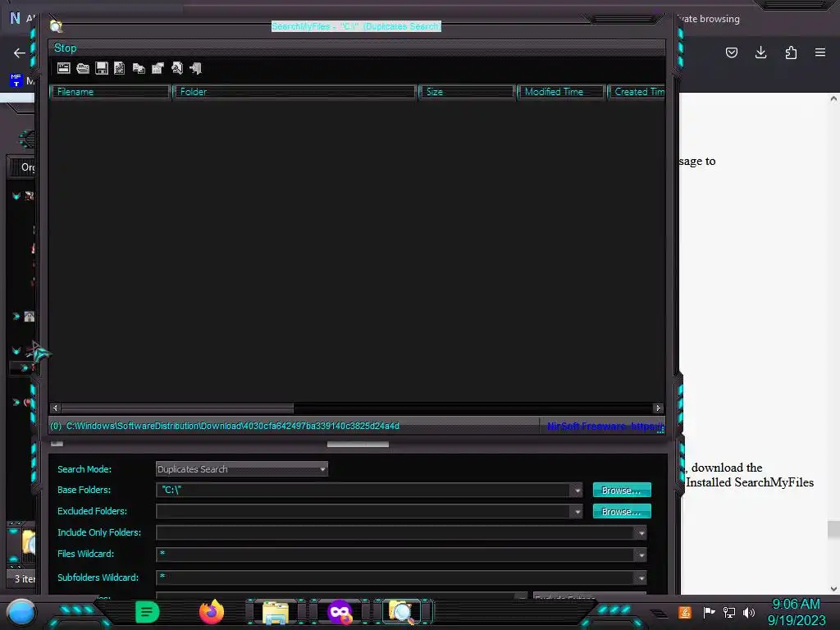Open File Explorer from the taskbar
This screenshot has width=840, height=630.
[276, 613]
